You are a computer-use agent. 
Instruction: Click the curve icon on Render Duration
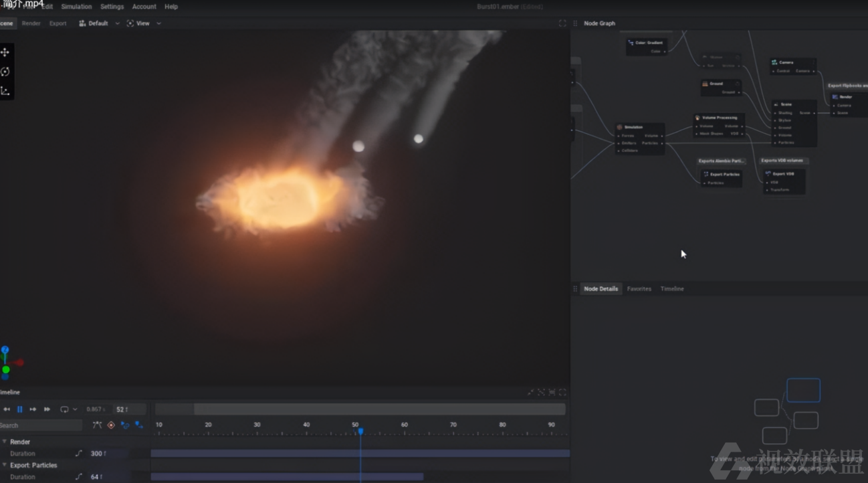(x=79, y=454)
